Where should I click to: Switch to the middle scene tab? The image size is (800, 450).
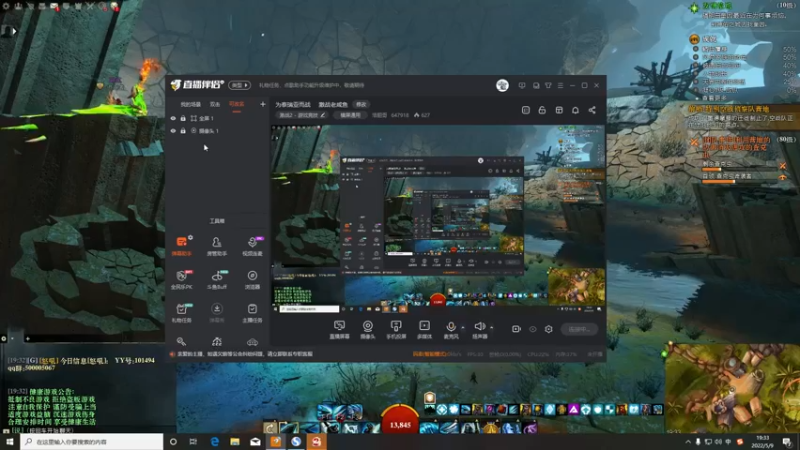(x=215, y=104)
